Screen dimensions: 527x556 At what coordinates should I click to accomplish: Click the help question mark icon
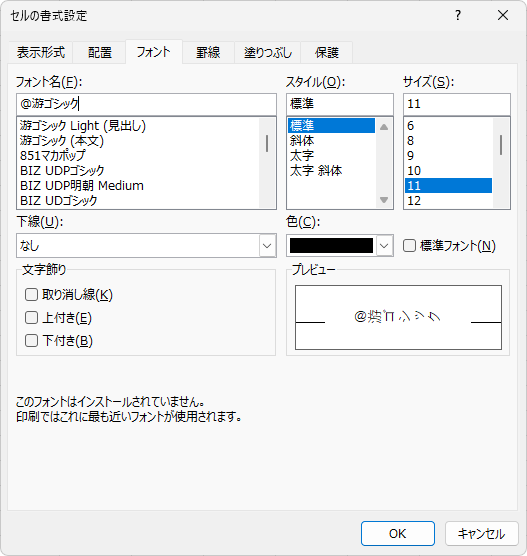coord(458,15)
